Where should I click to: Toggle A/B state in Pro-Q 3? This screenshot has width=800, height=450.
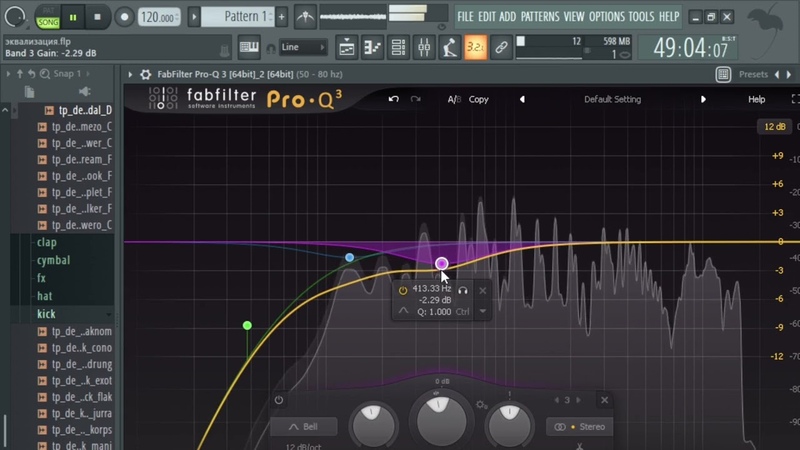[x=454, y=99]
